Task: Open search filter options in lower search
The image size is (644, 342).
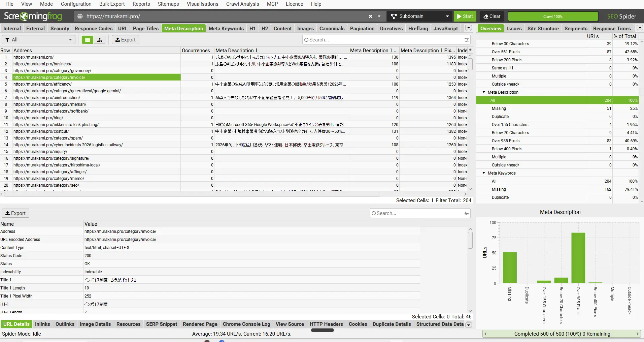Action: coord(467,213)
